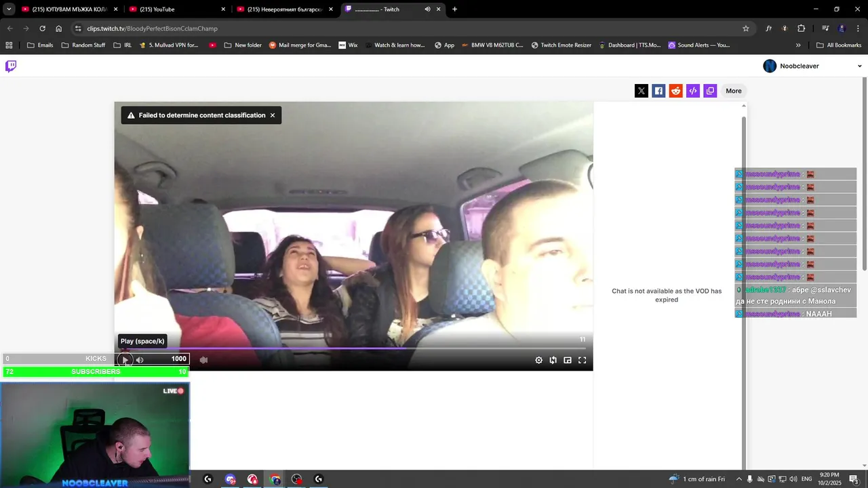This screenshot has width=868, height=488.
Task: Open Windows notification center
Action: (854, 479)
